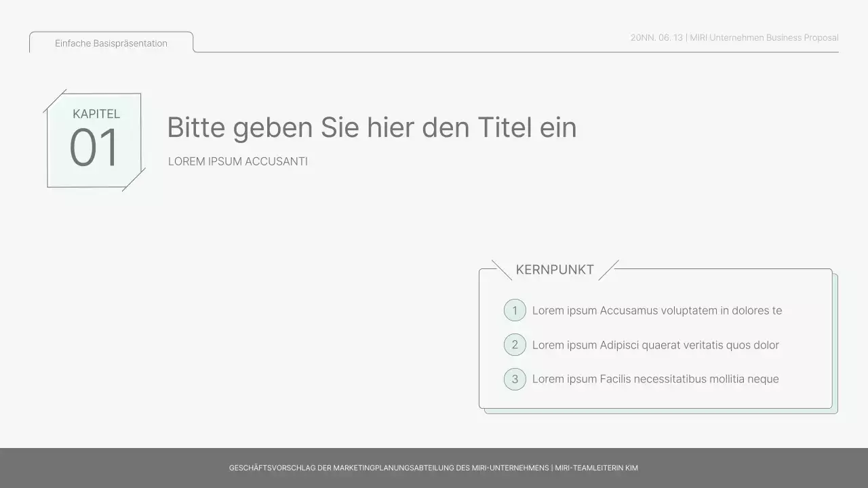Select the Accusamus voluptatem list entry
Image resolution: width=868 pixels, height=488 pixels.
[657, 310]
